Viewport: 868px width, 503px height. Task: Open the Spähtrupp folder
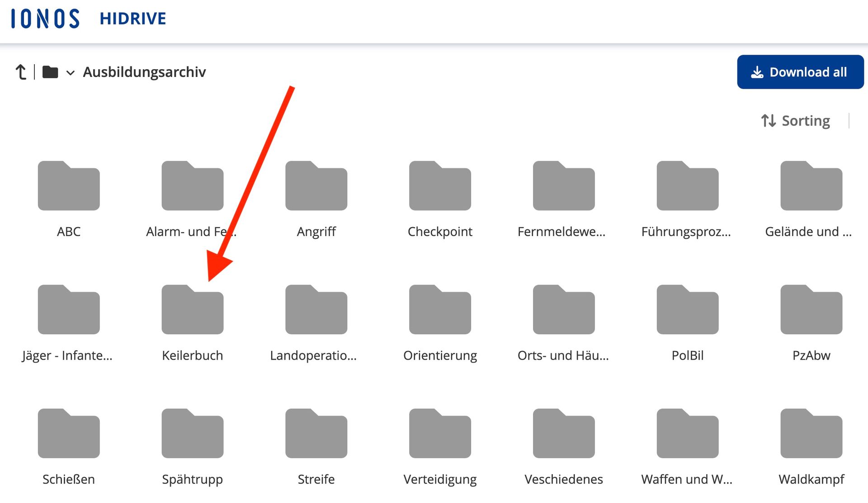tap(193, 434)
